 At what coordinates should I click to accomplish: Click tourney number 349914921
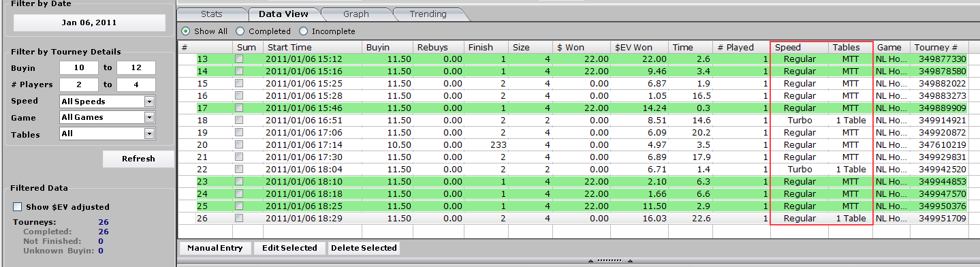coord(943,121)
